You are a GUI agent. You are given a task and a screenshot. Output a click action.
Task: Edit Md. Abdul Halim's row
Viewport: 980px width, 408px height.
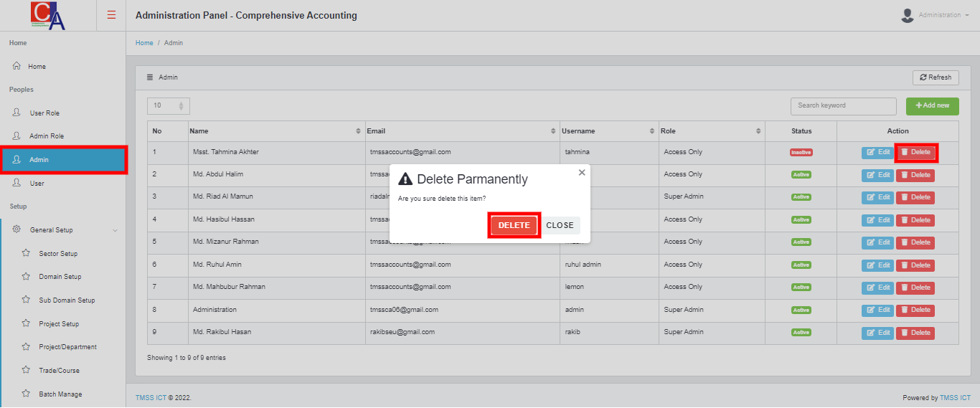[877, 175]
